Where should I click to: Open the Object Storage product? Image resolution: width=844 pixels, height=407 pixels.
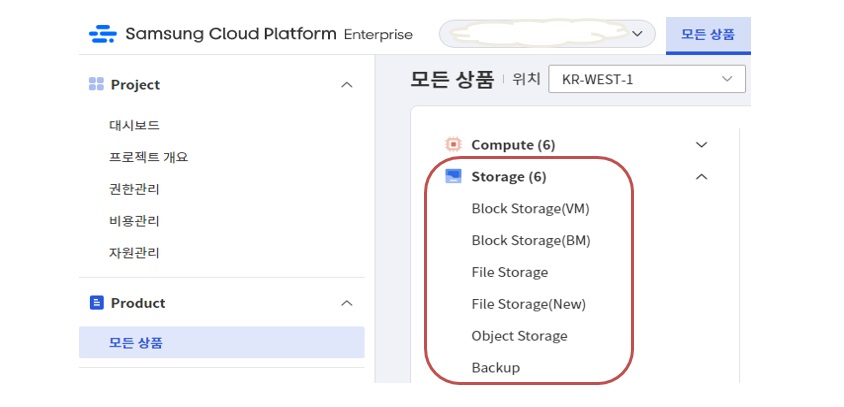coord(519,336)
